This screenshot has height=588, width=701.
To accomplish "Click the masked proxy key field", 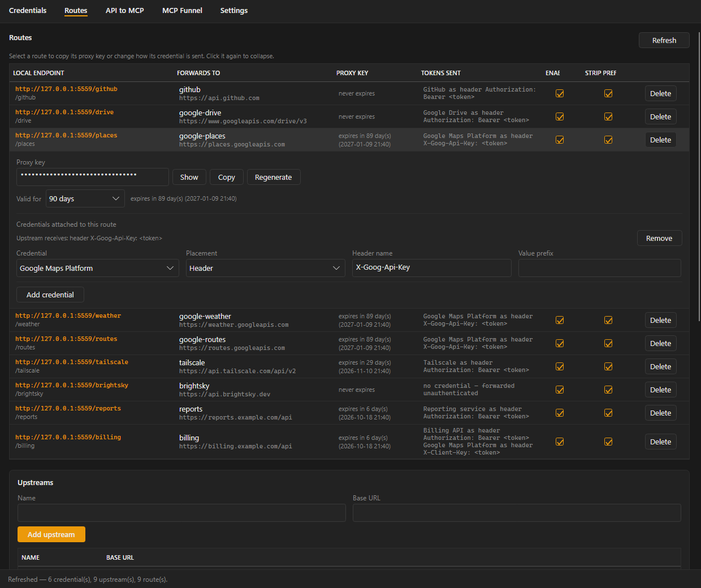I will click(93, 177).
